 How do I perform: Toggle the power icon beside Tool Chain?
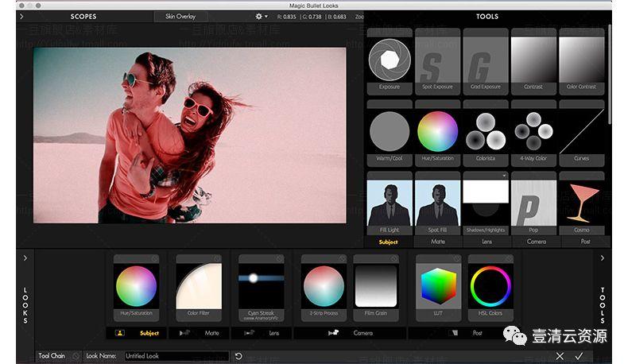(76, 356)
